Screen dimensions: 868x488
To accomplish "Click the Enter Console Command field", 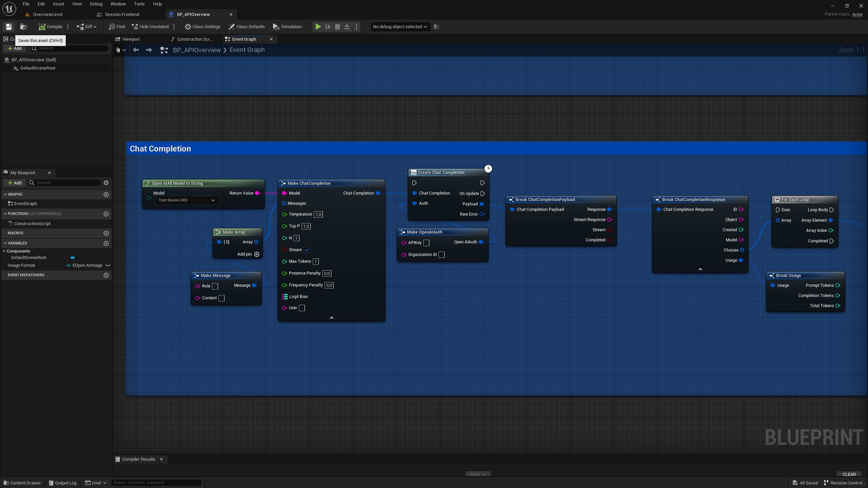I will (156, 483).
